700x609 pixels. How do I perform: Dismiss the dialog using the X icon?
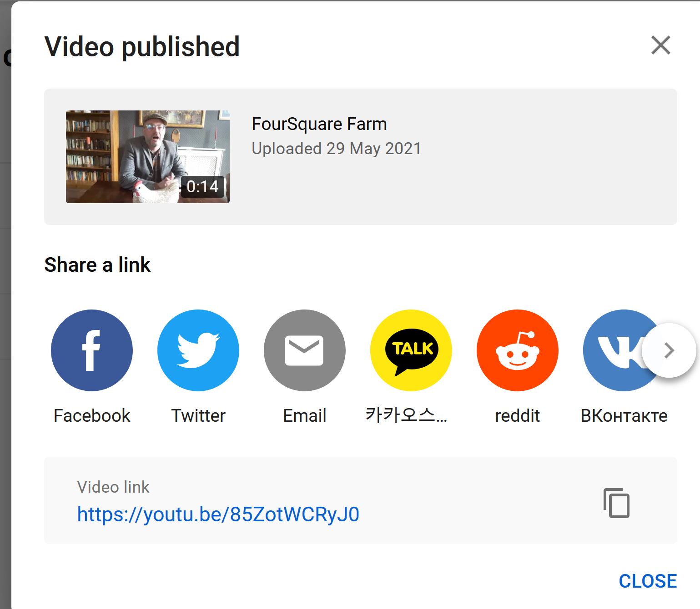[661, 45]
